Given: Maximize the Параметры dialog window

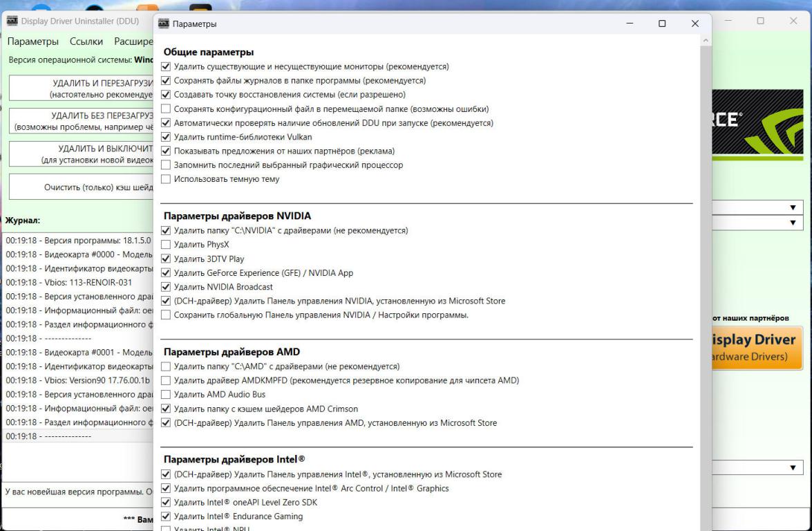Looking at the screenshot, I should pos(662,24).
